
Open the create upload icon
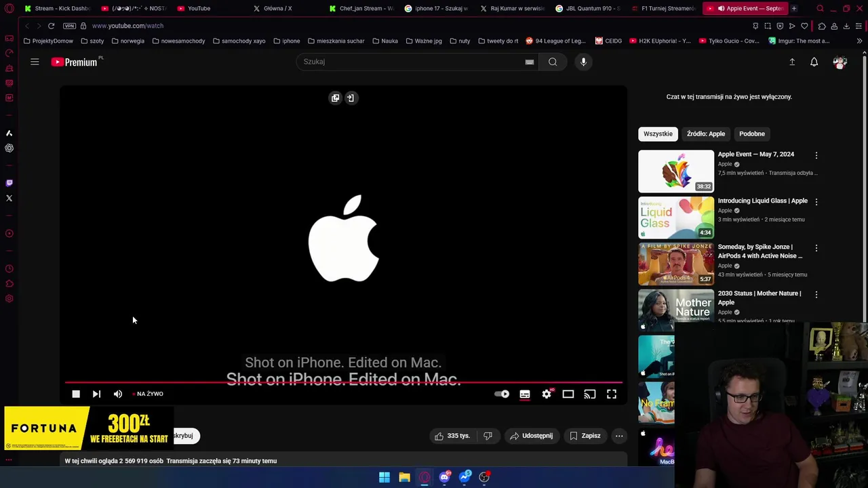pos(792,62)
